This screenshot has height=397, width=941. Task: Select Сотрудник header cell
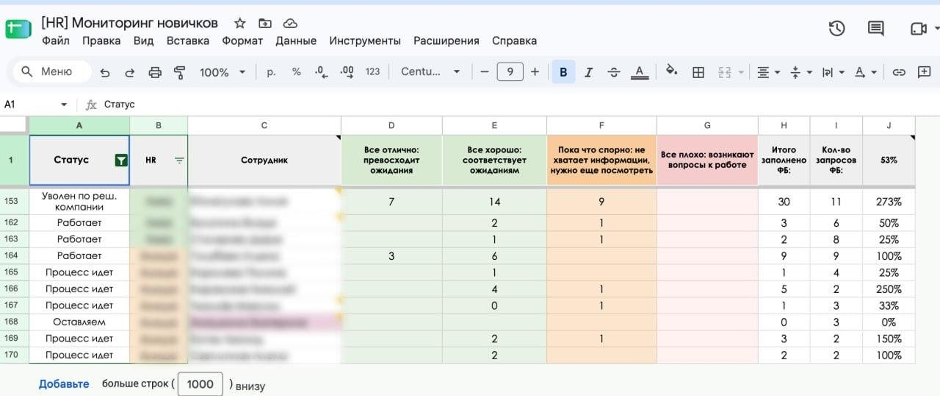264,160
